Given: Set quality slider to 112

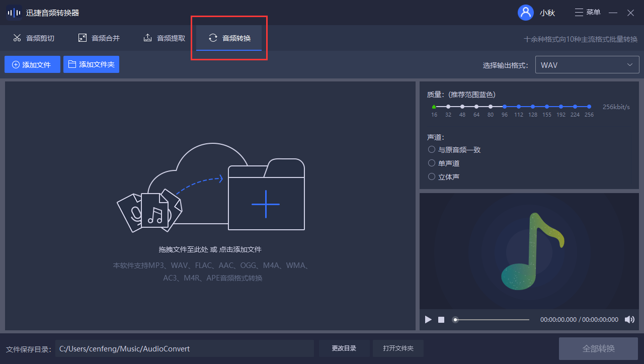Looking at the screenshot, I should pos(519,107).
